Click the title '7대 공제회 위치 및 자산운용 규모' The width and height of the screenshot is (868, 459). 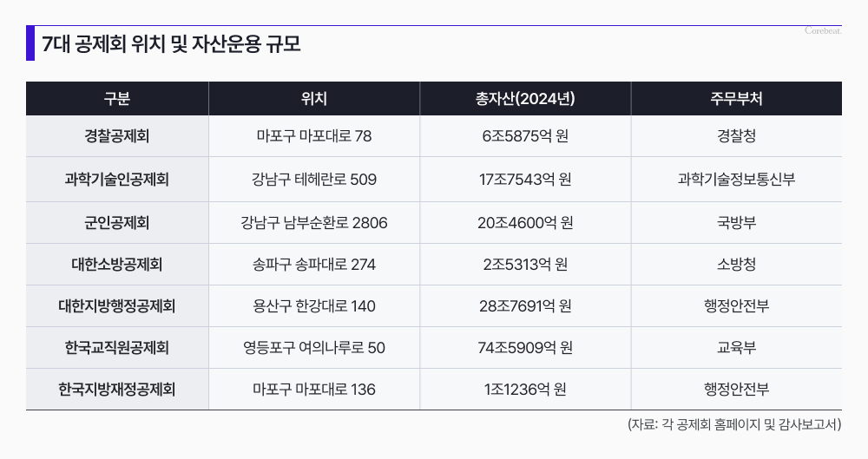171,44
